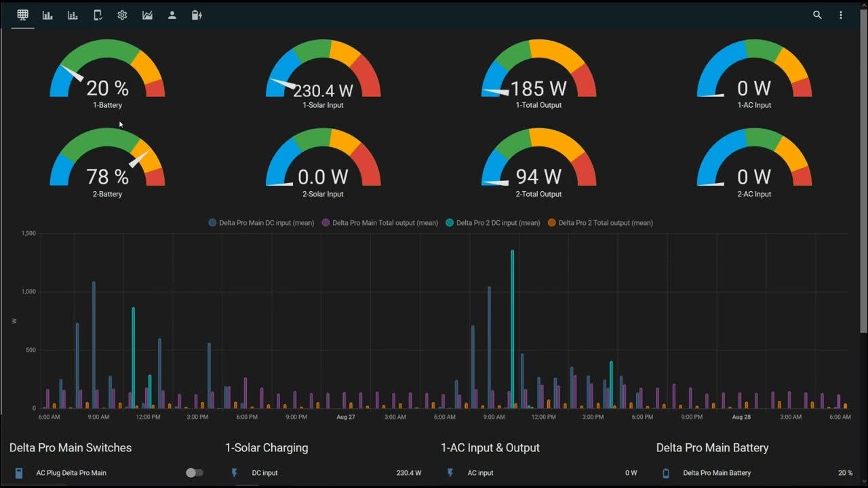Click the tall teal Delta Pro 2 bar
The width and height of the screenshot is (868, 488).
coord(512,329)
